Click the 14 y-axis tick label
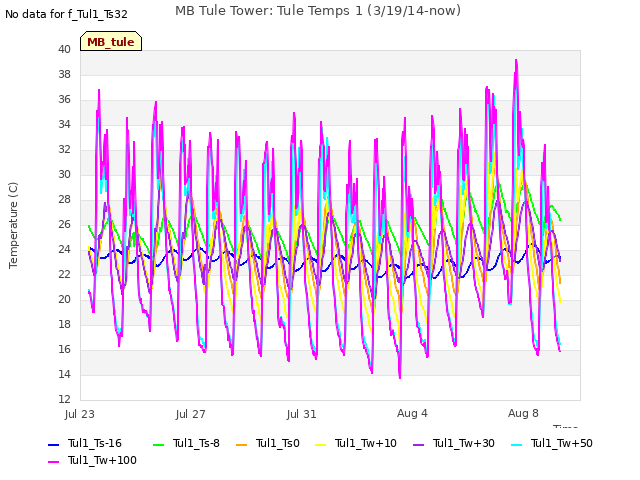The width and height of the screenshot is (640, 480). tap(64, 374)
